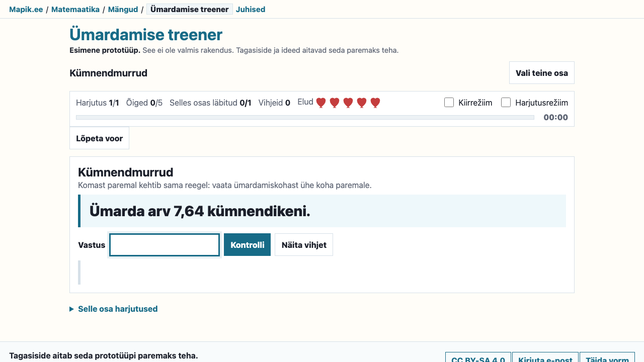Click the Vali teine osa button
This screenshot has height=362, width=644.
[542, 73]
